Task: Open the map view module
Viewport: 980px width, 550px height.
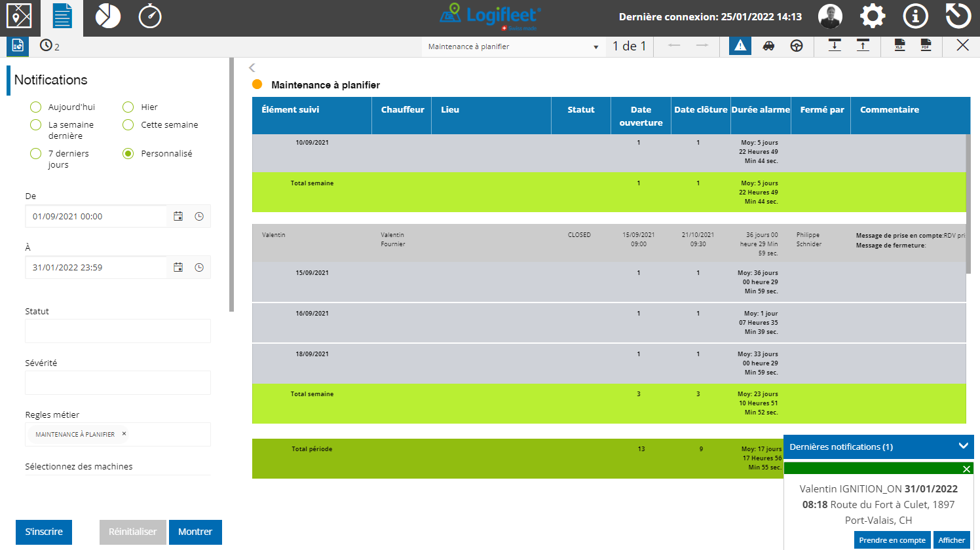Action: pyautogui.click(x=20, y=16)
